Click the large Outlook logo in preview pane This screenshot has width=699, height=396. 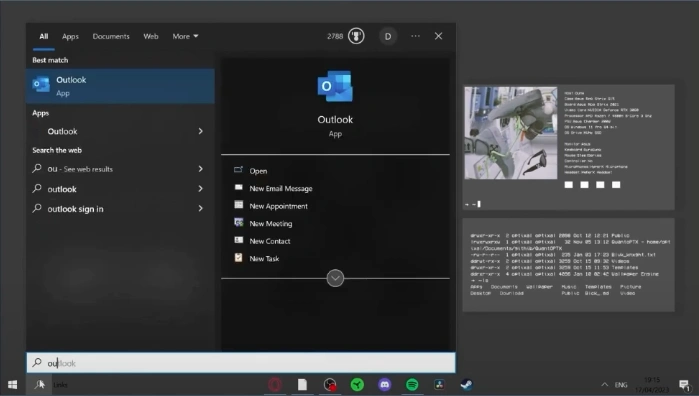[x=335, y=87]
